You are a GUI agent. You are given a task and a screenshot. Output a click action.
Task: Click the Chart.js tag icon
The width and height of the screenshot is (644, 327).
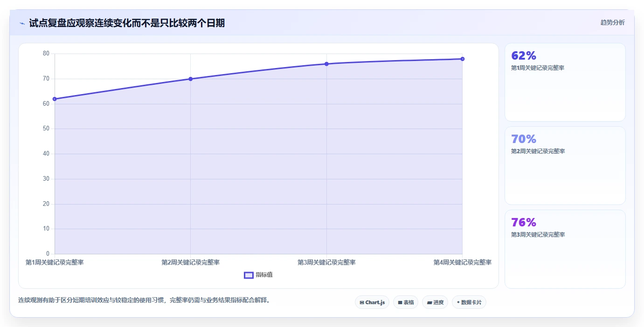pyautogui.click(x=362, y=303)
